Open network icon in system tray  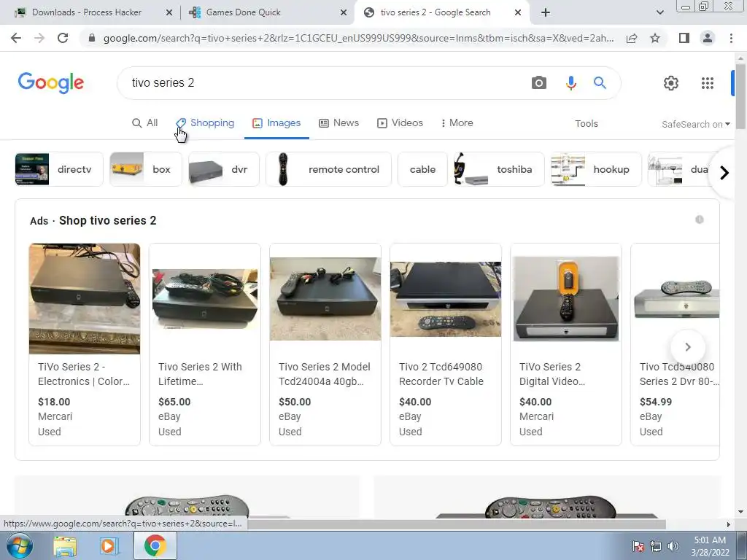coord(656,545)
